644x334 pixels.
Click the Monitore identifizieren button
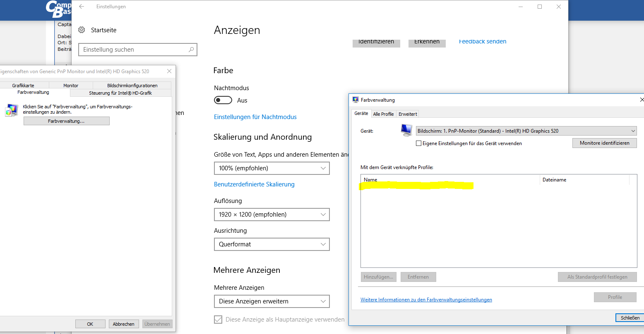coord(605,143)
